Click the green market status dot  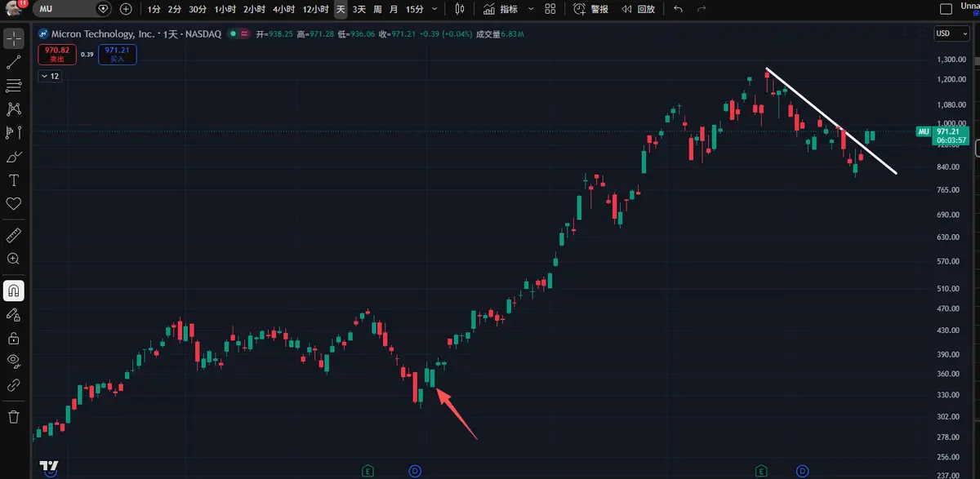point(232,34)
